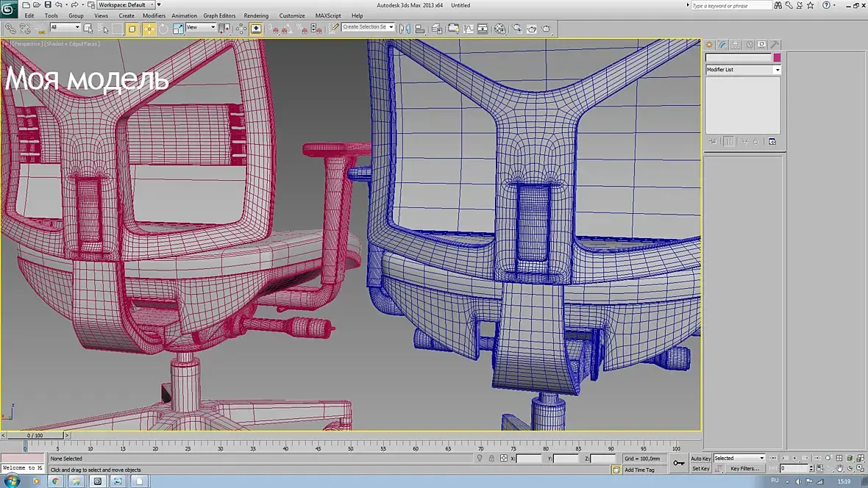This screenshot has width=868, height=488.
Task: Toggle Auto Key animation mode
Action: point(700,458)
